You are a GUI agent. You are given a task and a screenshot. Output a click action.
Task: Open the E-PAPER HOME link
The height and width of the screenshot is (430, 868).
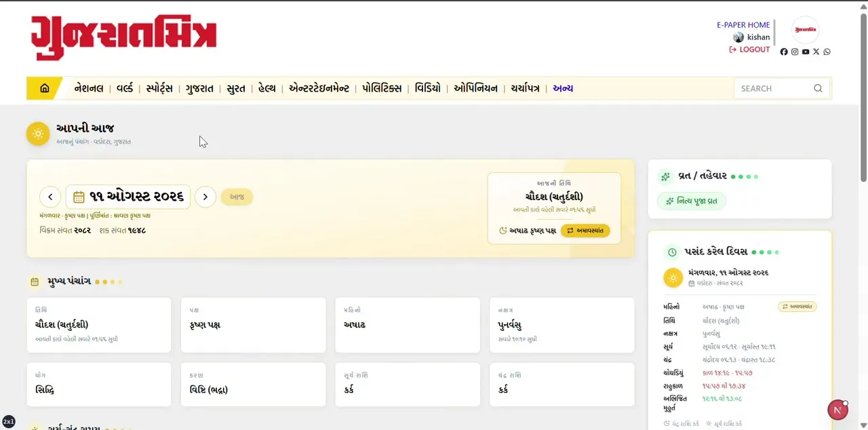coord(743,25)
